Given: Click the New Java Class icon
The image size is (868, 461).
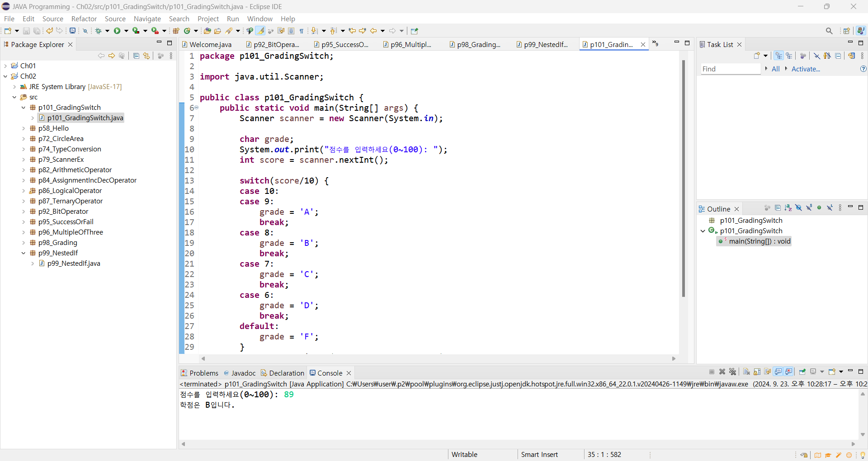Looking at the screenshot, I should [x=187, y=31].
